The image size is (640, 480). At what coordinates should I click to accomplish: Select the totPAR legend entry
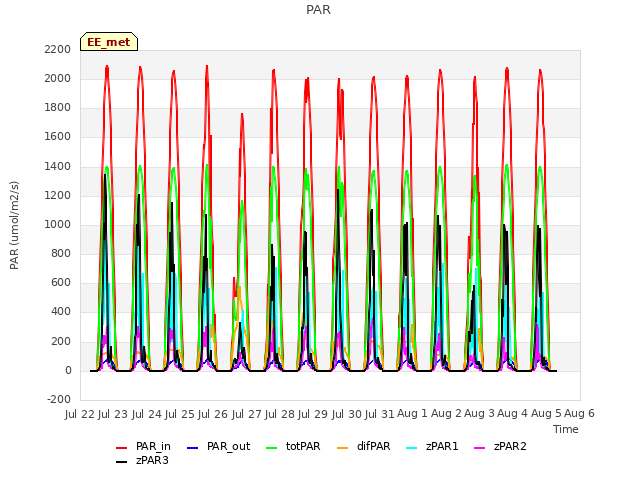point(293,447)
